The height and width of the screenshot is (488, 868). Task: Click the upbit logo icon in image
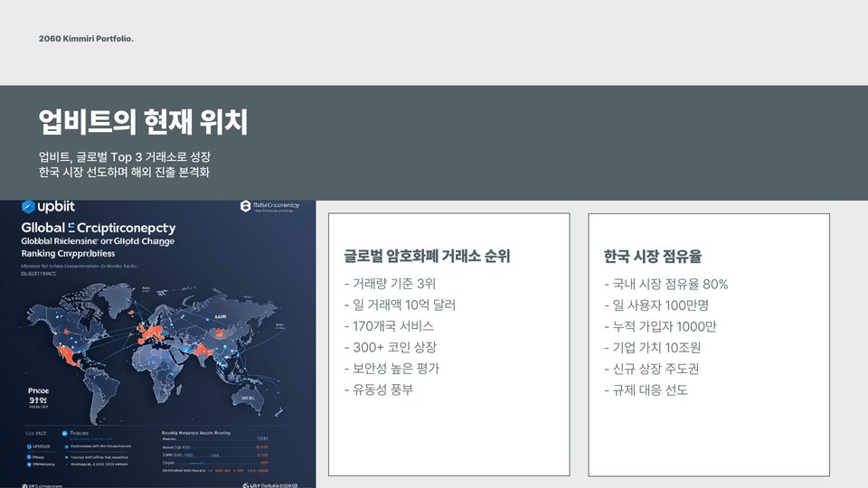pyautogui.click(x=28, y=207)
